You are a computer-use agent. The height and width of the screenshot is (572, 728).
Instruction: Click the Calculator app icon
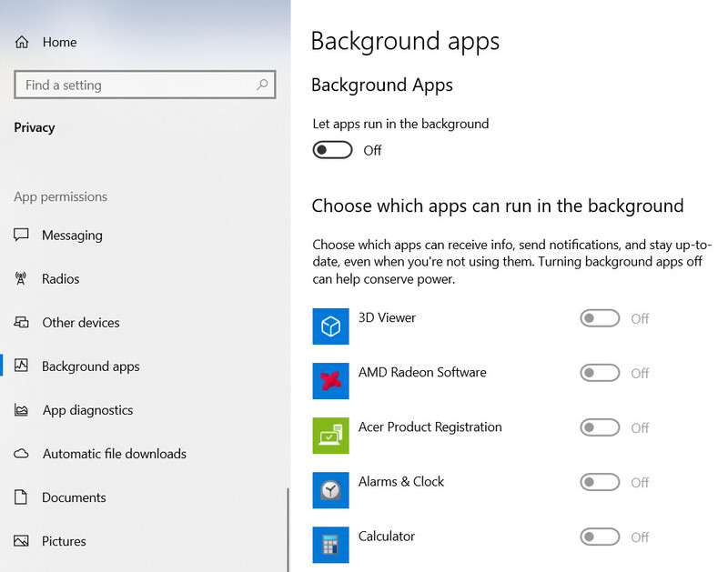click(330, 545)
